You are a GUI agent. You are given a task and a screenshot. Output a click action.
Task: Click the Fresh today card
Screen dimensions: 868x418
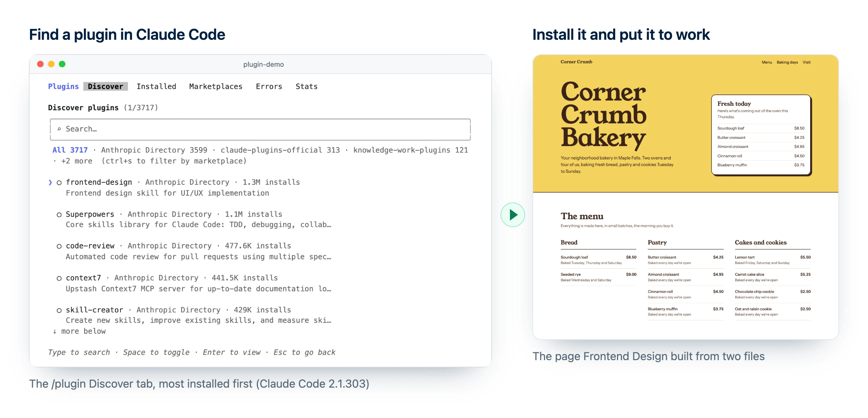[x=761, y=135]
